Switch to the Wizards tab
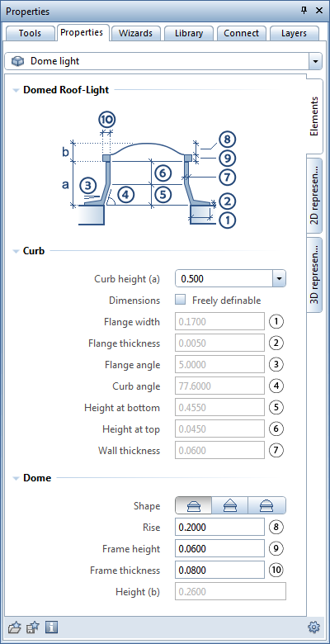Image resolution: width=330 pixels, height=644 pixels. (x=135, y=33)
